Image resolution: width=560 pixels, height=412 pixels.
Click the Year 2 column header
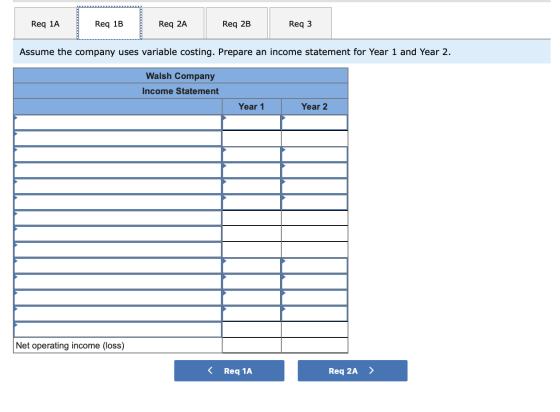tap(315, 106)
